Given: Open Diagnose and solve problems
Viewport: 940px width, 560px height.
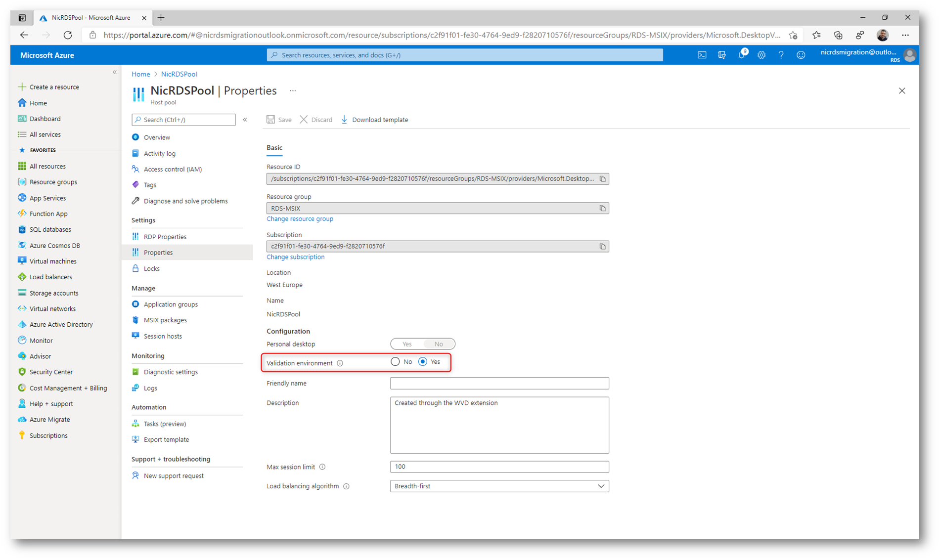Looking at the screenshot, I should pos(185,201).
